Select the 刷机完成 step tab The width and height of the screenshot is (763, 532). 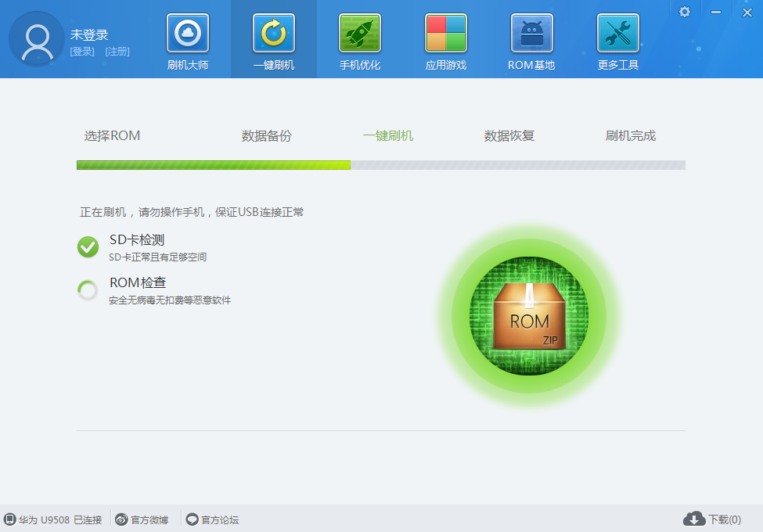point(630,135)
